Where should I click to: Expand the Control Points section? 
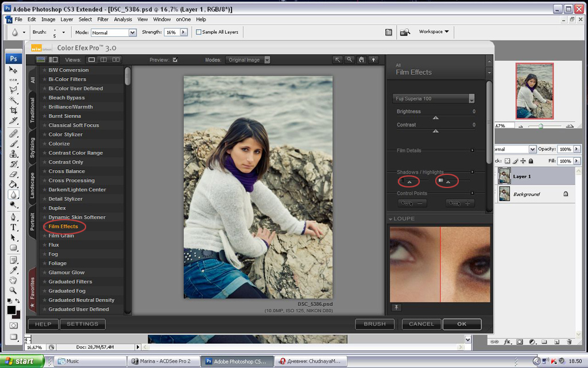point(472,193)
